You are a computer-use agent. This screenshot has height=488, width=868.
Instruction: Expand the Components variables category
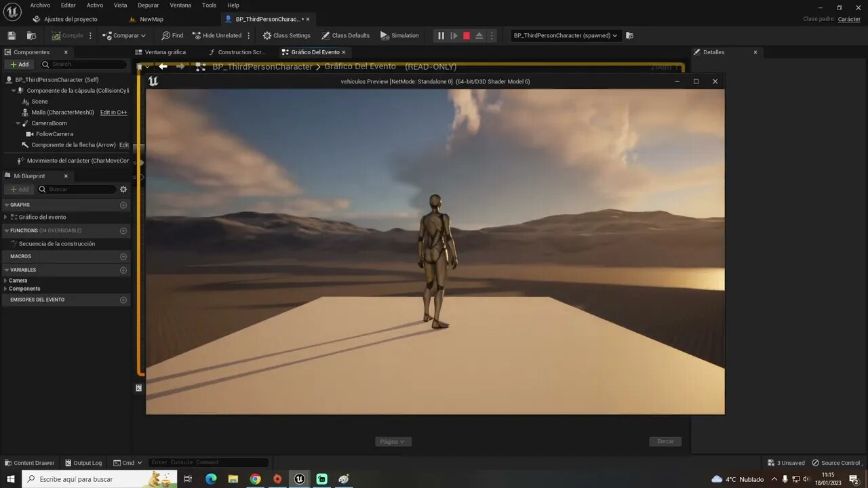point(5,289)
